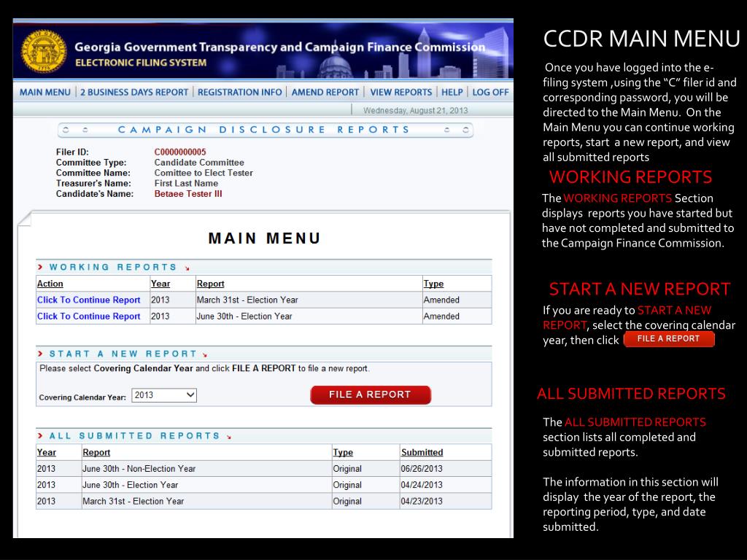
Task: Click the FILE A REPORT button in the form
Action: [x=370, y=394]
